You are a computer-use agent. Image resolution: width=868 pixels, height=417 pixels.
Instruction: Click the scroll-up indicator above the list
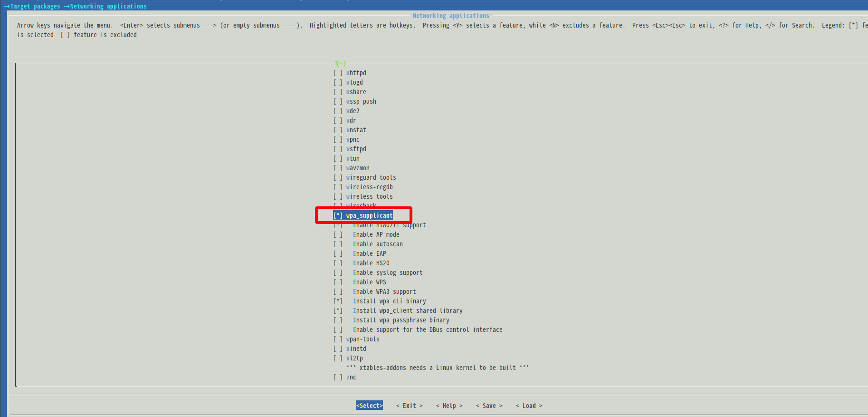coord(340,63)
